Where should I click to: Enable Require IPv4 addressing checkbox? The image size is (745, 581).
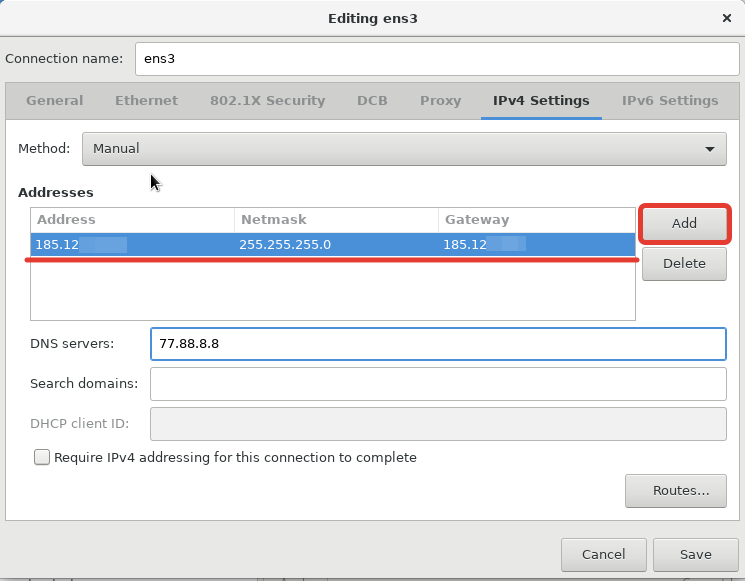coord(42,457)
